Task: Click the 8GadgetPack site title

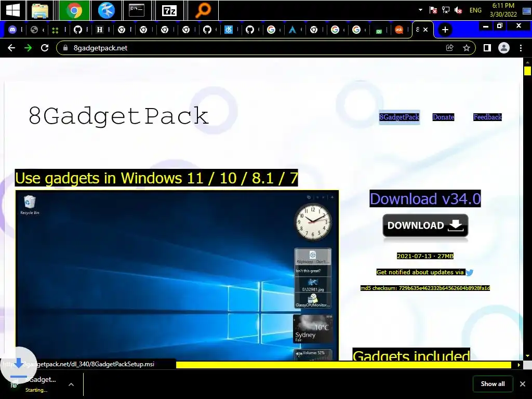Action: point(118,116)
